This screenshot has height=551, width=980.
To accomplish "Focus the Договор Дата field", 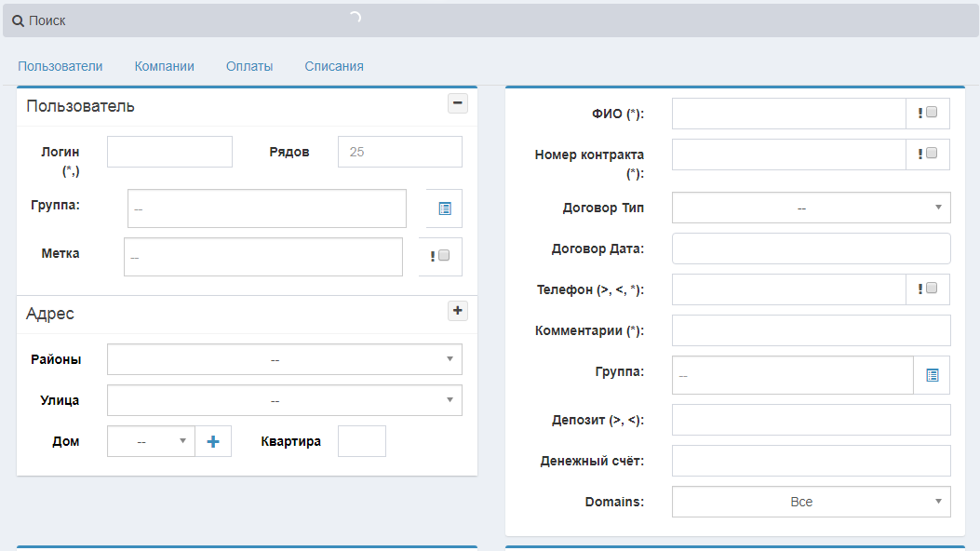I will point(811,249).
